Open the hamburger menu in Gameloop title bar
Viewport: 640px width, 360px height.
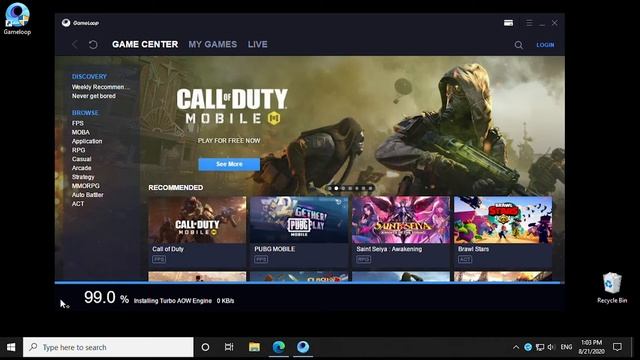[x=529, y=23]
